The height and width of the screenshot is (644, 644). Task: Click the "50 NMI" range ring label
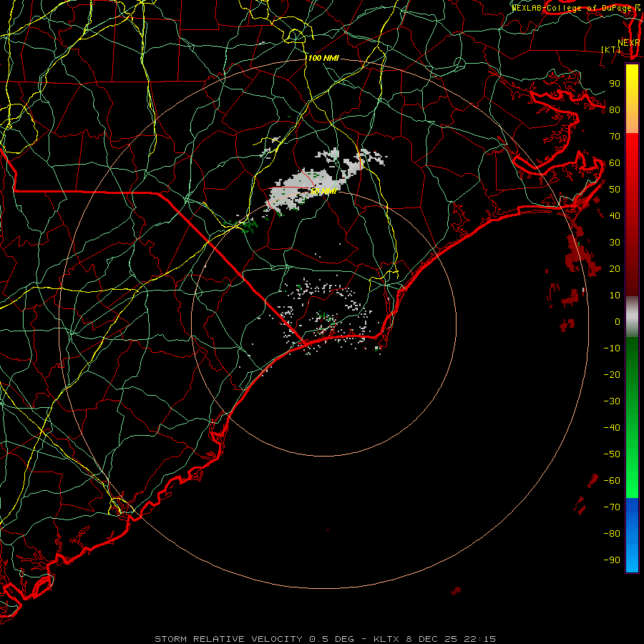click(x=323, y=191)
